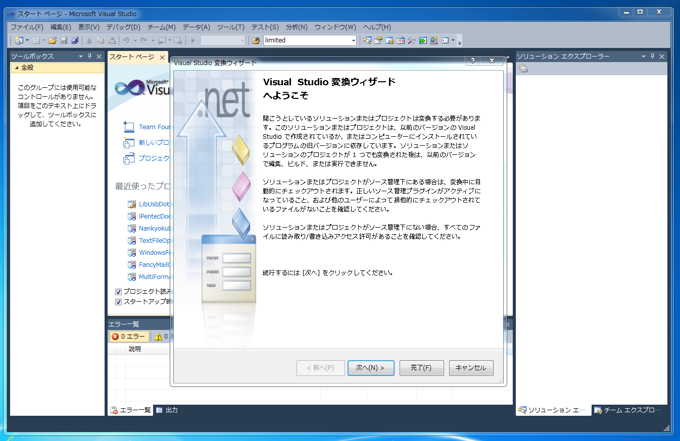This screenshot has width=680, height=441.
Task: Collapse the 全般 group in Toolbox
Action: 16,68
